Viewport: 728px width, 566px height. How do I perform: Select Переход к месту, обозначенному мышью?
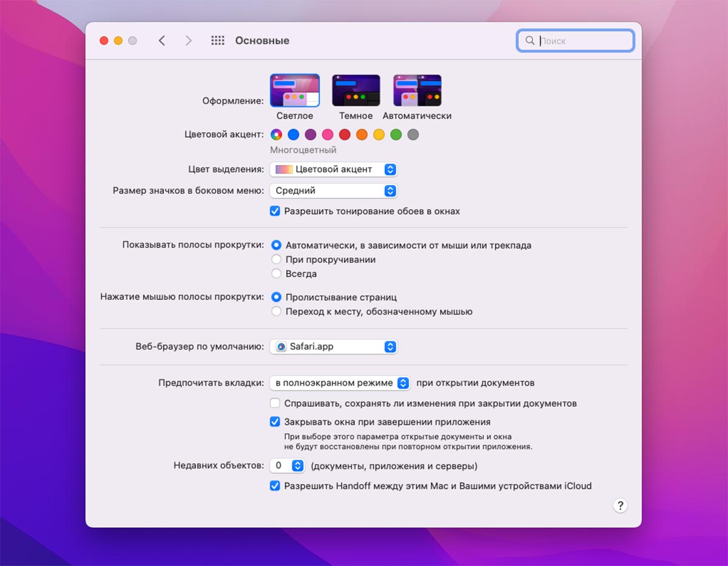(276, 311)
